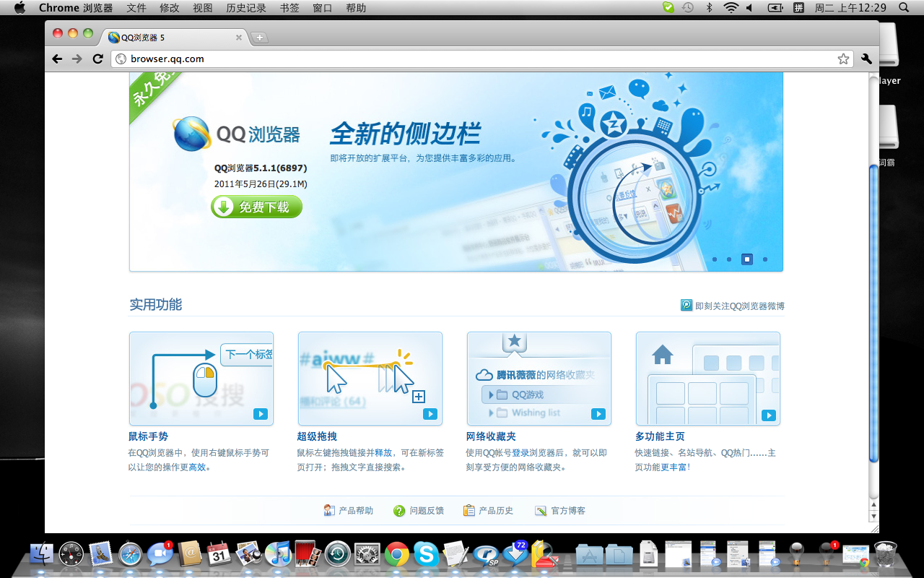Click the 网络收藏夹 heading link
924x578 pixels.
pyautogui.click(x=491, y=436)
